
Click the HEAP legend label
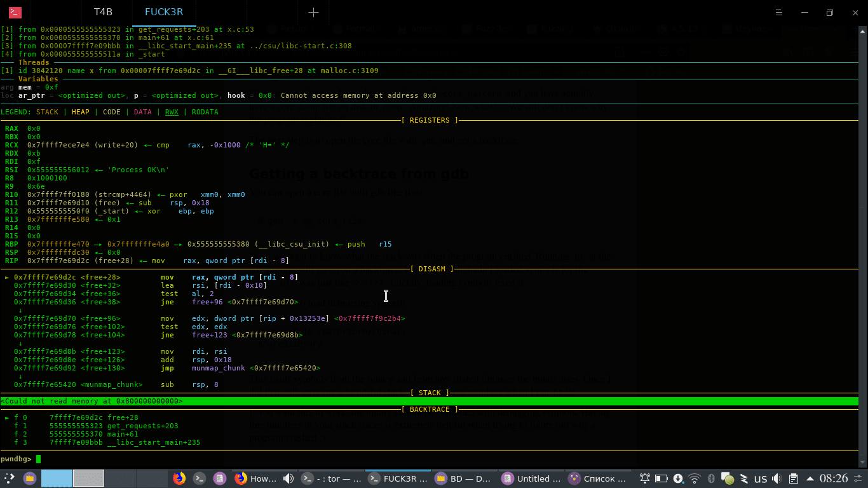click(x=81, y=112)
